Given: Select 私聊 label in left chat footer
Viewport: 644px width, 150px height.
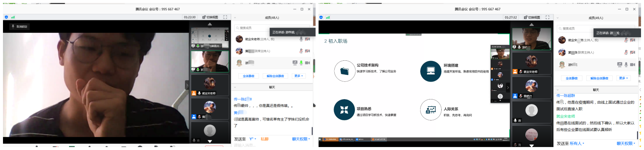Looking at the screenshot, I should (265, 139).
